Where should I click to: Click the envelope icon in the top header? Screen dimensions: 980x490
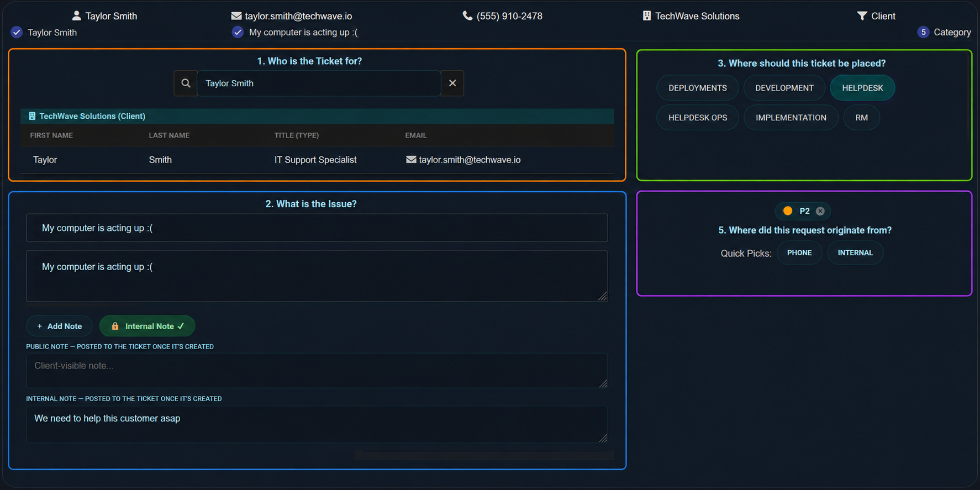236,16
